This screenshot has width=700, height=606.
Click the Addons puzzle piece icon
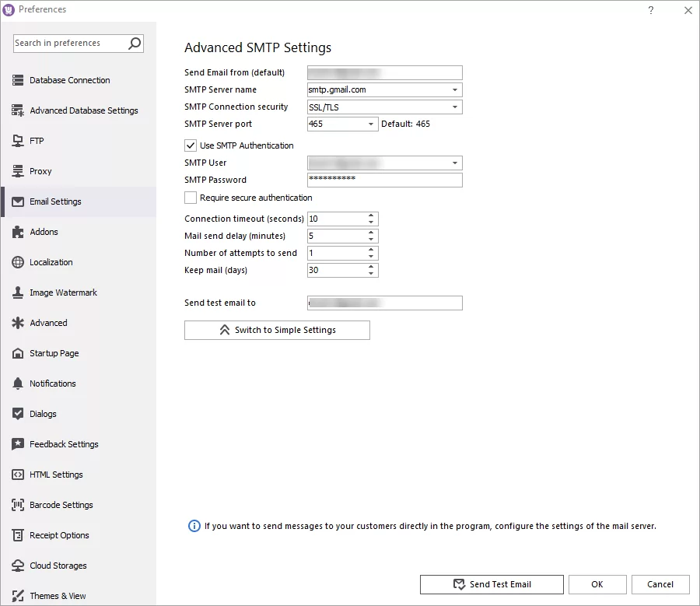click(x=18, y=232)
